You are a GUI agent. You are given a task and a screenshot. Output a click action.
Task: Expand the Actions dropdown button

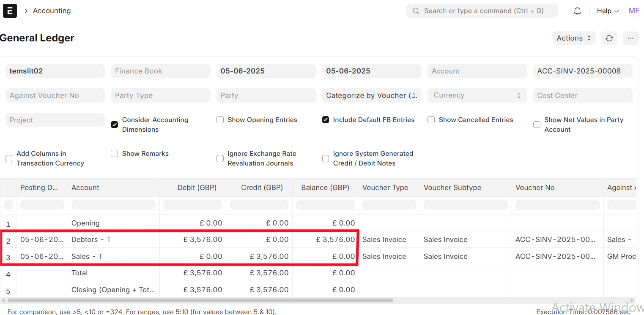click(574, 38)
